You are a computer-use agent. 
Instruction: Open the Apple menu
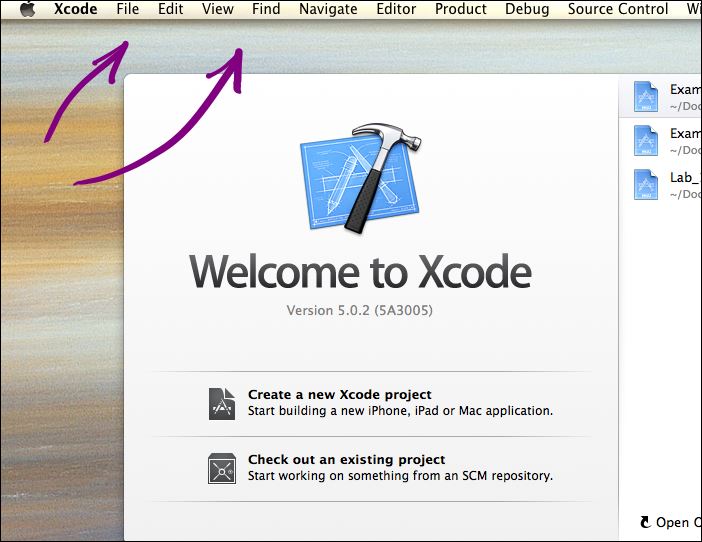[x=28, y=9]
